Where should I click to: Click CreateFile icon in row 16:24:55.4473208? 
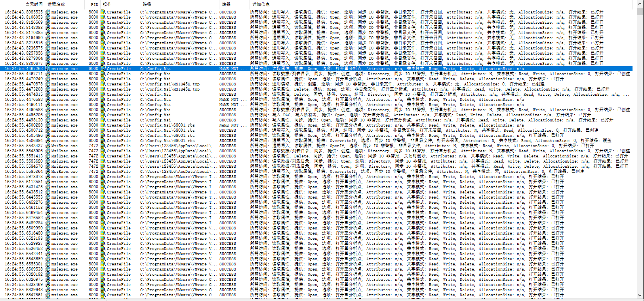click(103, 89)
